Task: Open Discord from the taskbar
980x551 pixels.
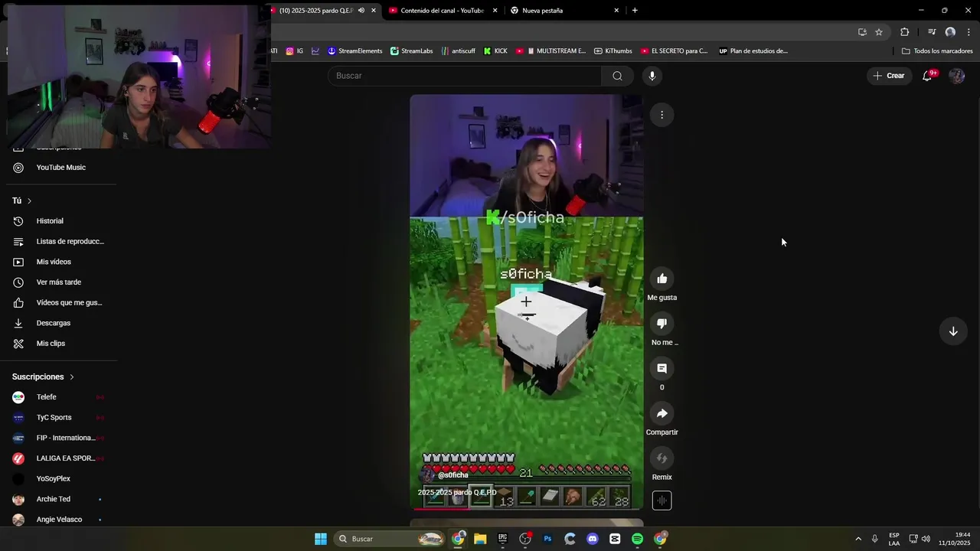Action: pyautogui.click(x=593, y=539)
